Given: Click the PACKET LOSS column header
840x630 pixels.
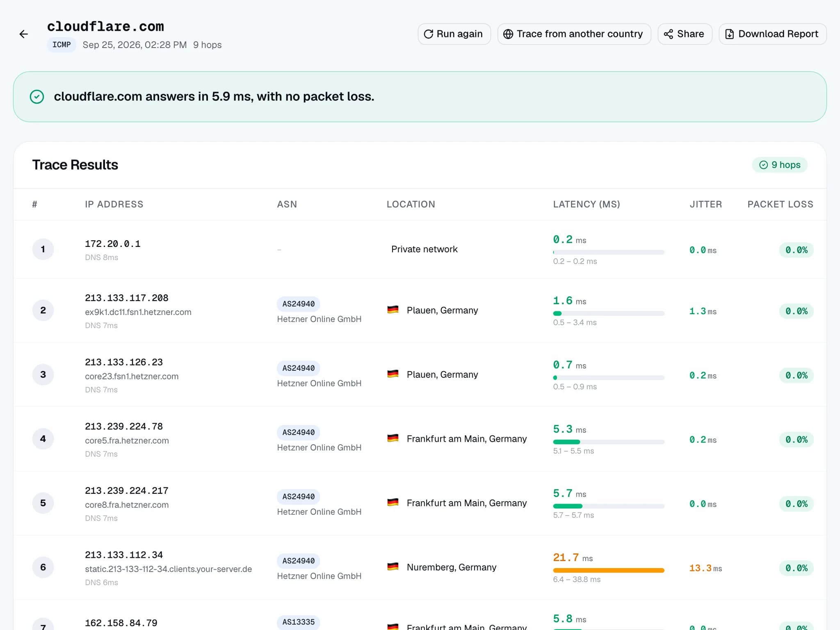Looking at the screenshot, I should 780,204.
